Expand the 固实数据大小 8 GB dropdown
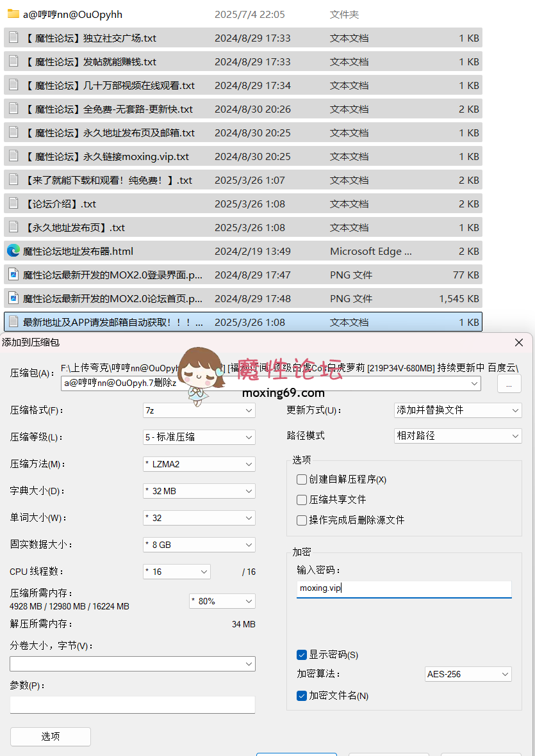The image size is (535, 756). tap(199, 545)
